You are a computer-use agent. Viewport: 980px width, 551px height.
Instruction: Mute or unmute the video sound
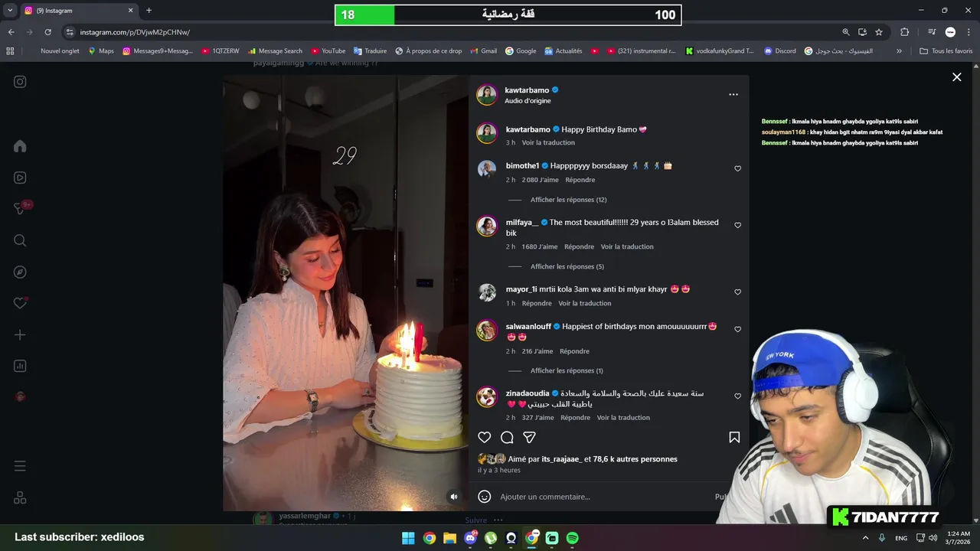point(454,497)
